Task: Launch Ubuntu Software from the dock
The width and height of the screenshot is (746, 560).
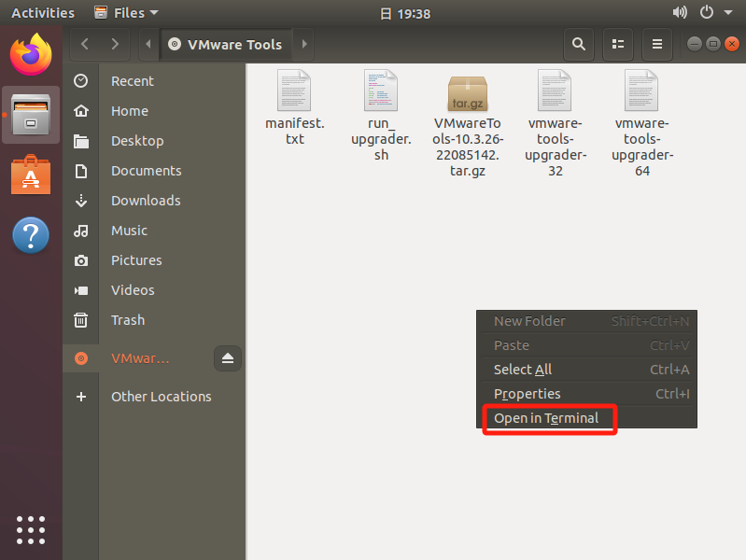Action: click(31, 175)
